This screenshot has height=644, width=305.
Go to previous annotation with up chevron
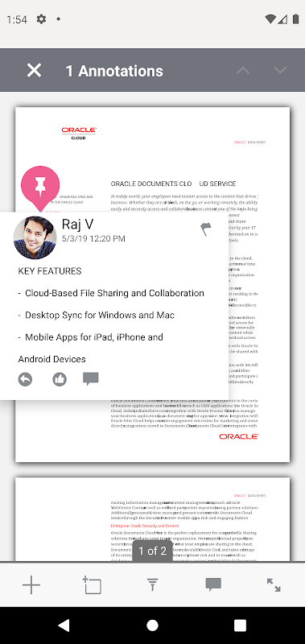click(243, 70)
